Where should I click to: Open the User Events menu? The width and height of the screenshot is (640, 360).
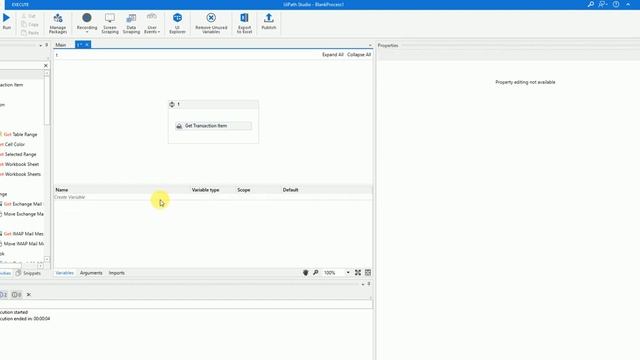pyautogui.click(x=152, y=23)
